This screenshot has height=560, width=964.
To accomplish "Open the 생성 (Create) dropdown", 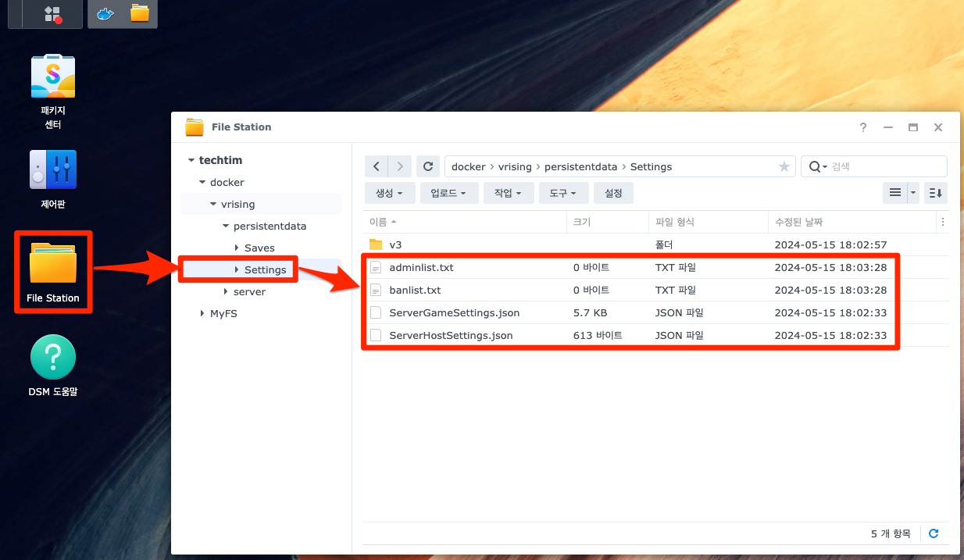I will (x=389, y=193).
